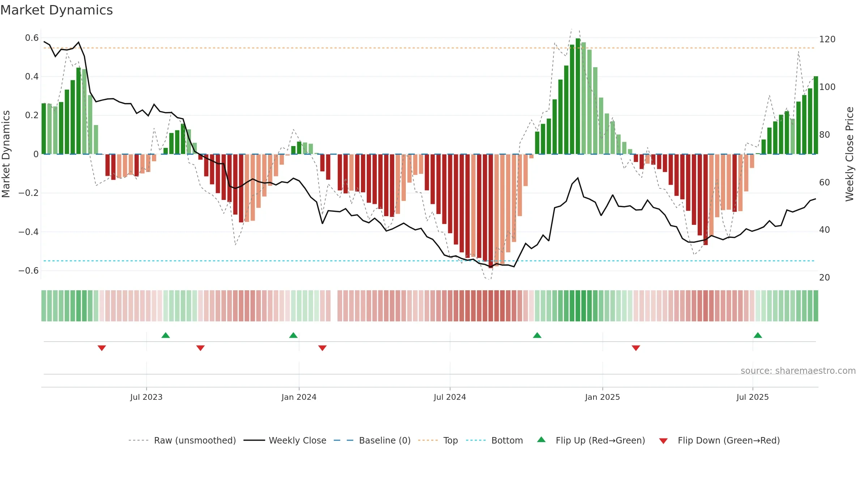
Task: Click the deepest red bar near the Bottom line
Action: 490,211
